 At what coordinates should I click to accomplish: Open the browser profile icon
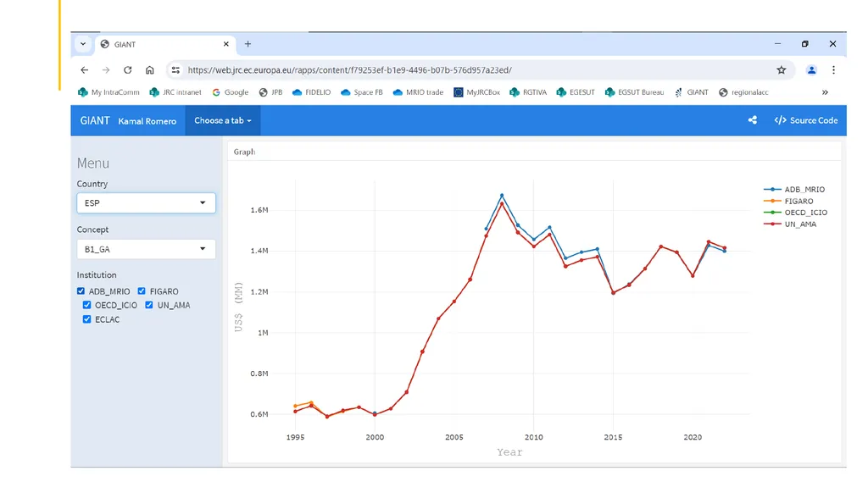click(x=811, y=70)
